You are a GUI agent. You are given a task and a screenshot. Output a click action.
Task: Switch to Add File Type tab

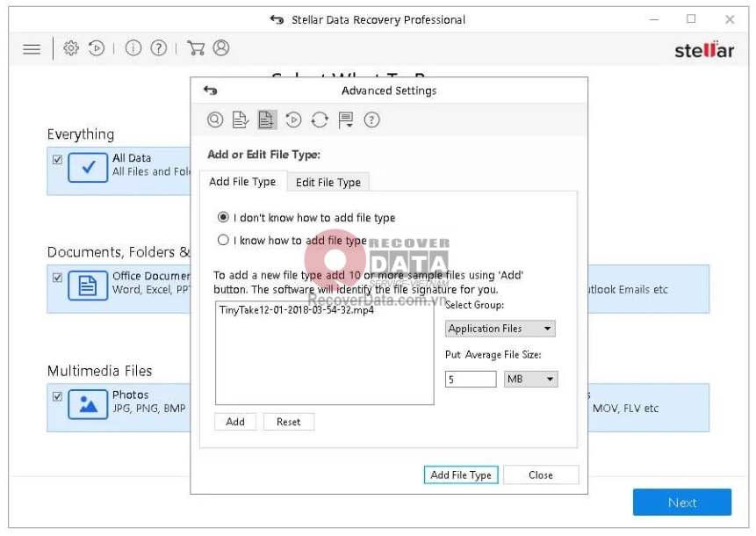[x=242, y=181]
